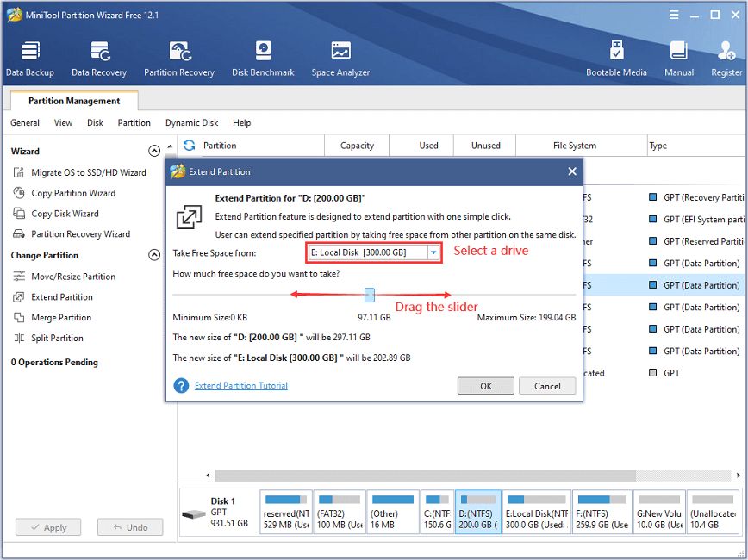Select the F: NTFS 259.9 GB block
This screenshot has width=748, height=560.
[x=602, y=512]
